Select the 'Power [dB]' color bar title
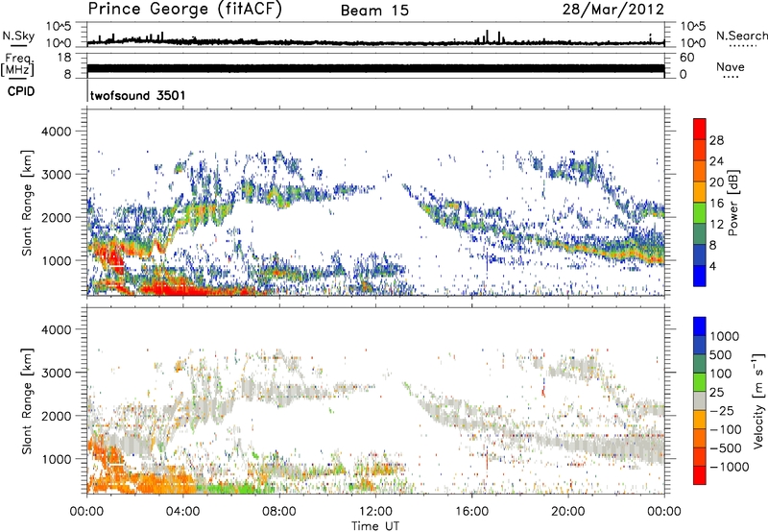This screenshot has height=532, width=768. click(x=732, y=203)
